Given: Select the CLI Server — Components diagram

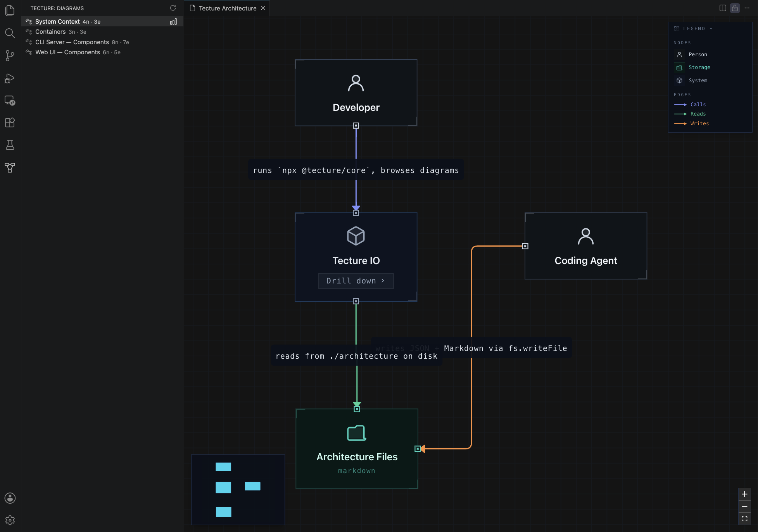Looking at the screenshot, I should tap(102, 42).
